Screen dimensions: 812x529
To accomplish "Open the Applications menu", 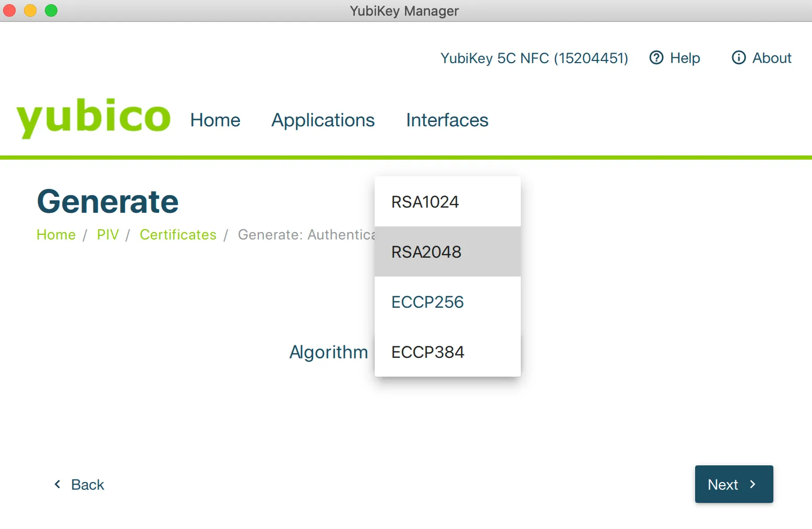I will [x=323, y=120].
